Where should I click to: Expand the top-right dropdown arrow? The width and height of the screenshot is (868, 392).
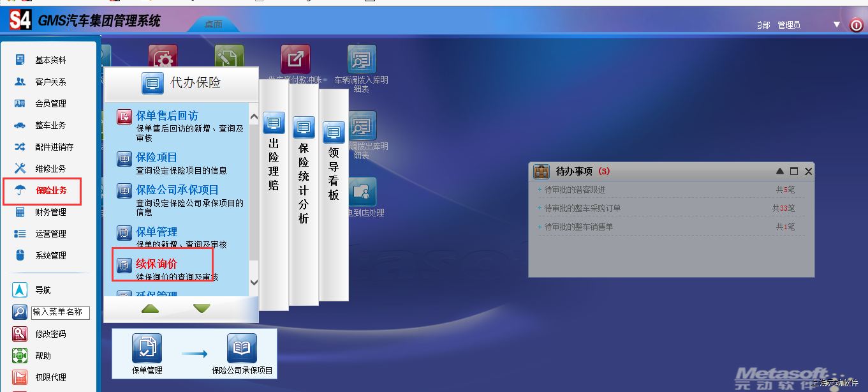[837, 25]
